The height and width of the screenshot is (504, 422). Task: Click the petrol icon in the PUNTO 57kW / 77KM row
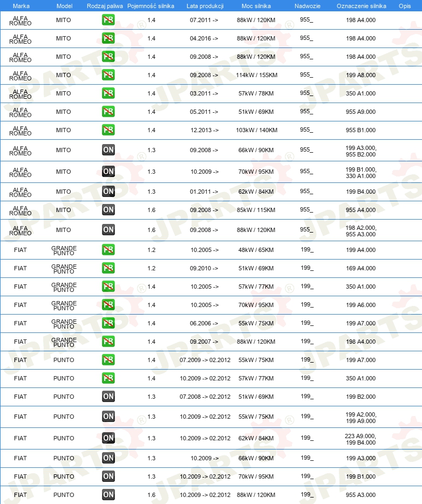[x=108, y=378]
